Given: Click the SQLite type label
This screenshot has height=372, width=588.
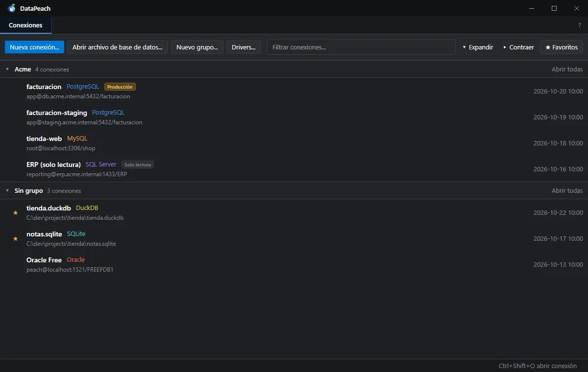Looking at the screenshot, I should click(x=76, y=234).
